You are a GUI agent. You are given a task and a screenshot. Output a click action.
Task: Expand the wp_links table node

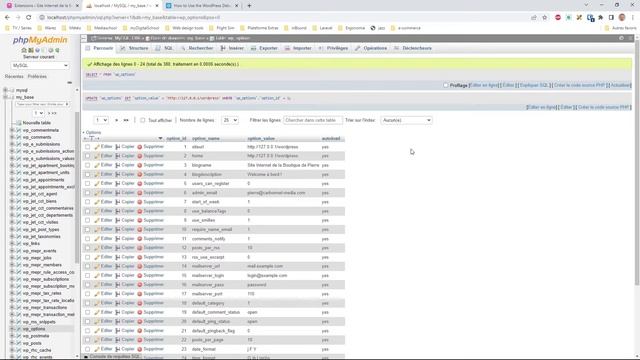(12, 244)
